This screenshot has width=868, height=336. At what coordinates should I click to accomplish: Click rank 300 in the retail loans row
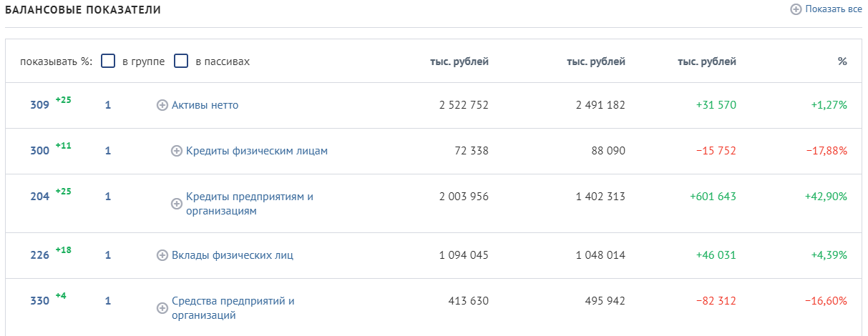click(39, 151)
